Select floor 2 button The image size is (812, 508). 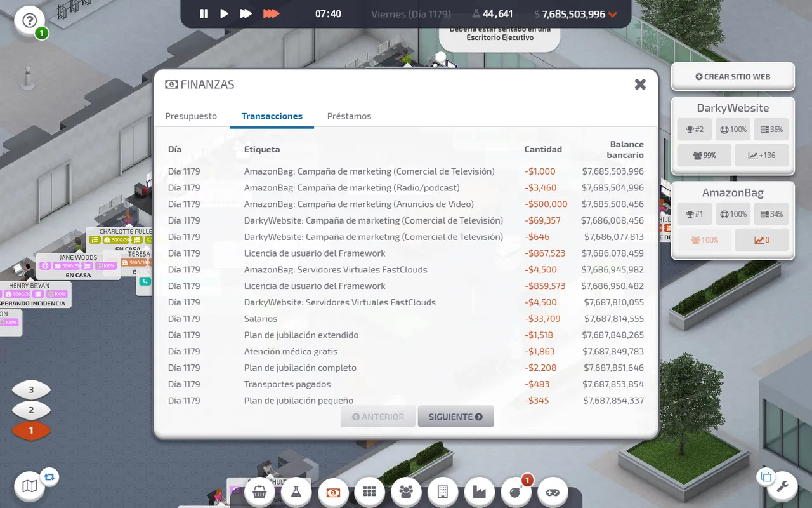click(31, 410)
